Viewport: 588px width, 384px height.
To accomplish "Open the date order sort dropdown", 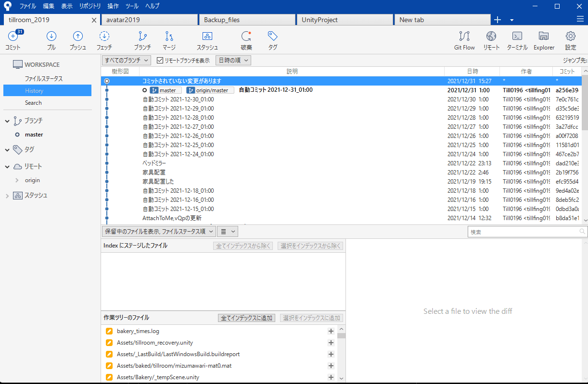I will [233, 61].
